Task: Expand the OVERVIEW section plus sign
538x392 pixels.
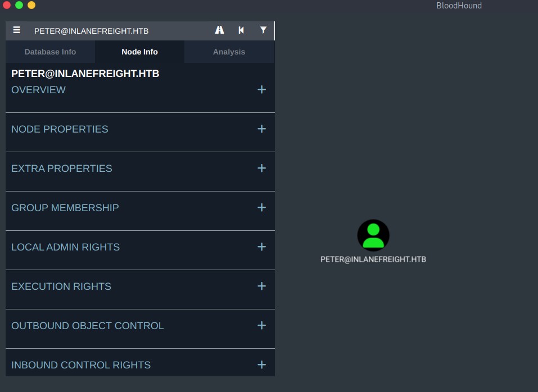Action: (x=262, y=89)
